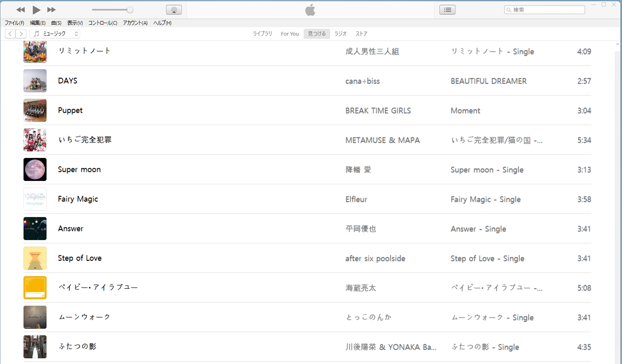Viewport: 622px width, 364px height.
Task: Select the 見つける tab
Action: tap(317, 34)
